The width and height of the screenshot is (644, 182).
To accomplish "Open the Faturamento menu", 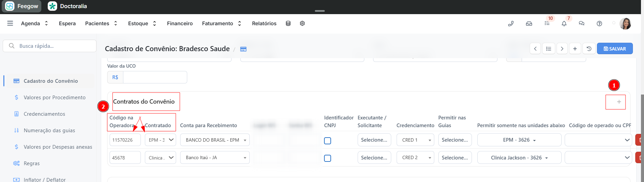I will coord(222,24).
